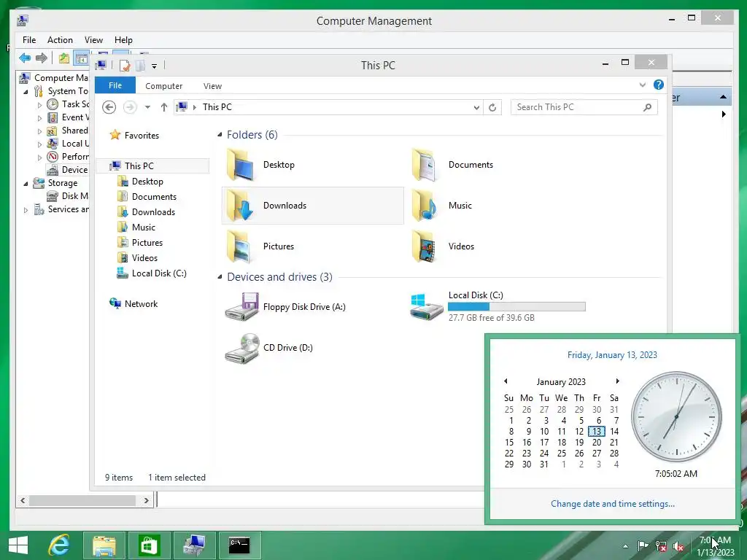Collapse the Folders (6) group
Screen dimensions: 747x560
pos(220,135)
